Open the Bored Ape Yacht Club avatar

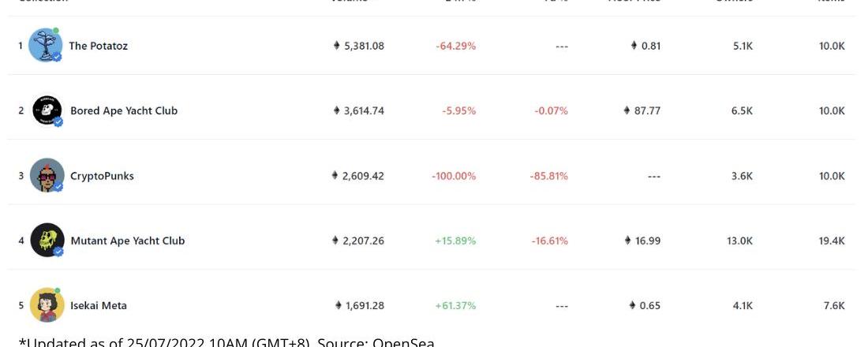point(47,110)
